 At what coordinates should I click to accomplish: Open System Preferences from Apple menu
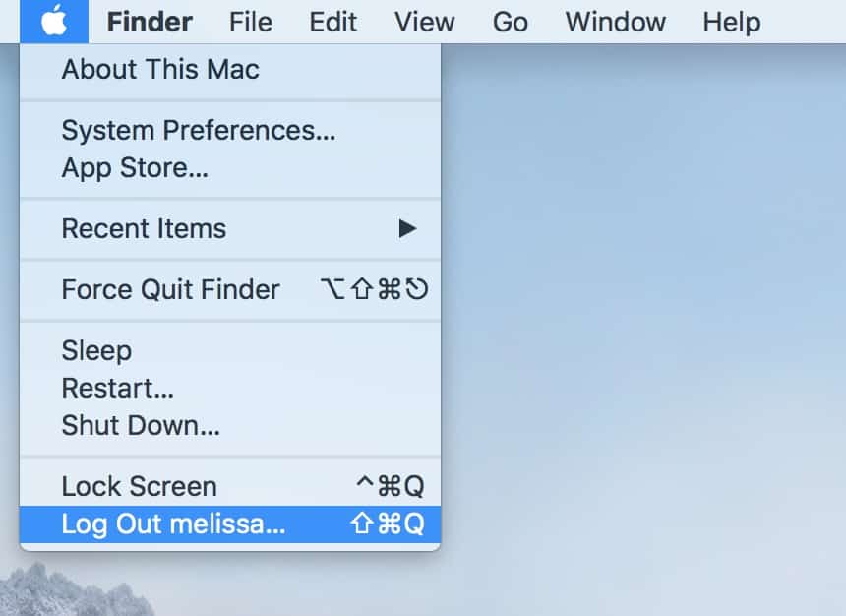pos(199,131)
